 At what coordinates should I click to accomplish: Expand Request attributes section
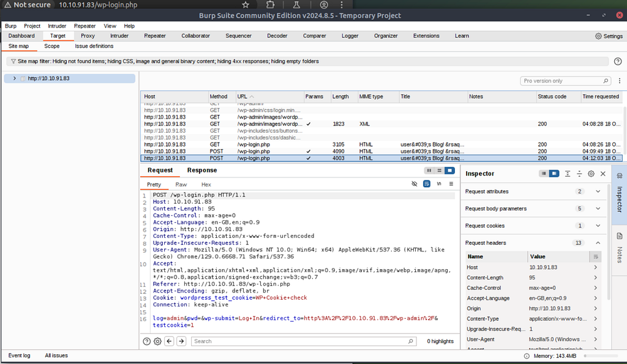coord(598,191)
